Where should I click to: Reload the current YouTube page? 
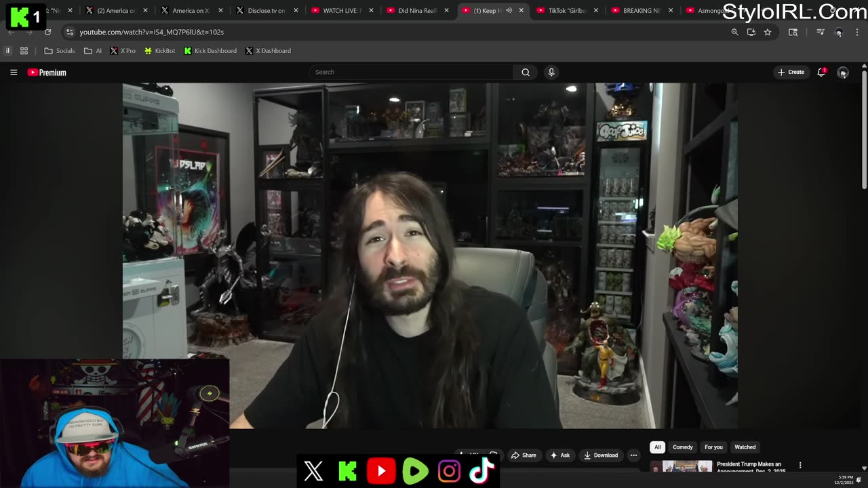click(x=47, y=32)
